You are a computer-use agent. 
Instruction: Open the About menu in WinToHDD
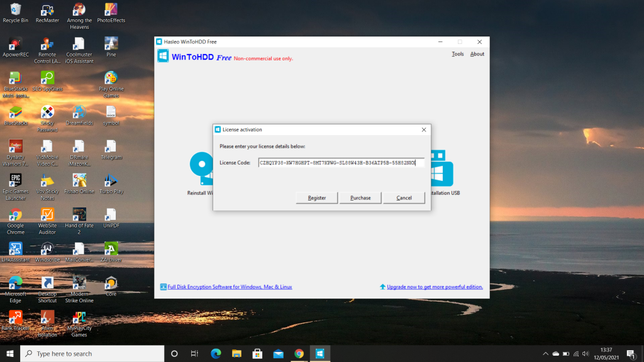[477, 54]
